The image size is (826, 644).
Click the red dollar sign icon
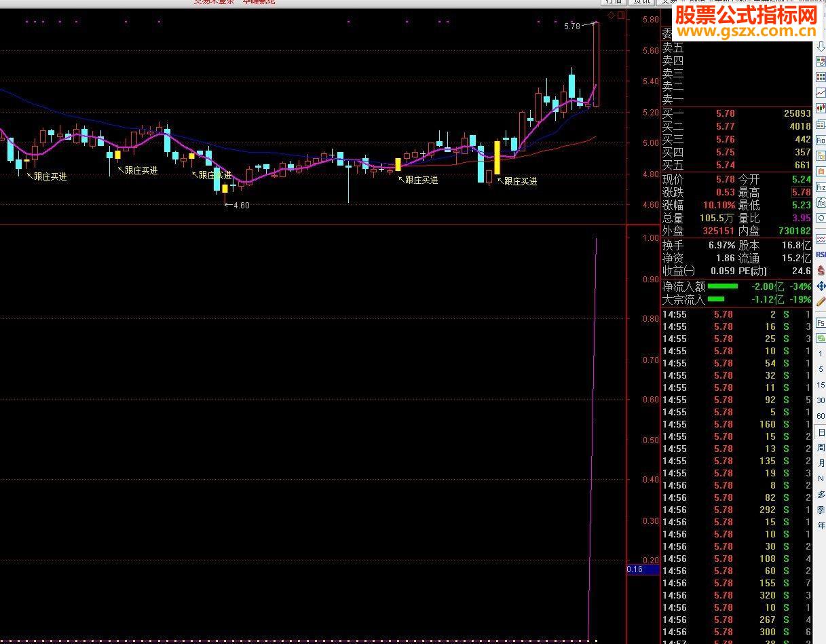pos(821,270)
